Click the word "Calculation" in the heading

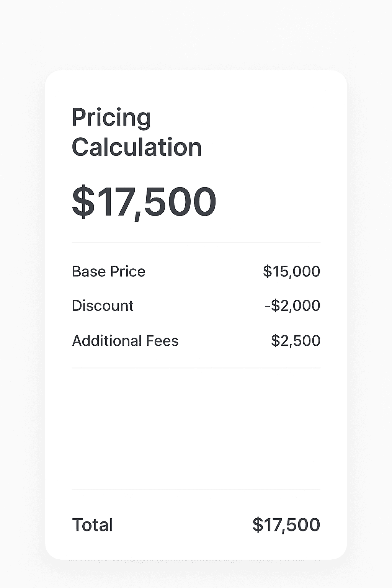[x=137, y=147]
